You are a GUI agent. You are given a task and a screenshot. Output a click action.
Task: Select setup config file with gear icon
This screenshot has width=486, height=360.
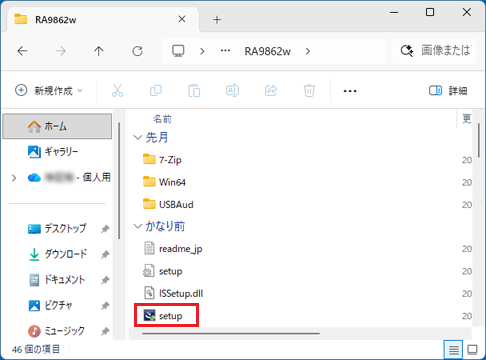click(x=163, y=271)
